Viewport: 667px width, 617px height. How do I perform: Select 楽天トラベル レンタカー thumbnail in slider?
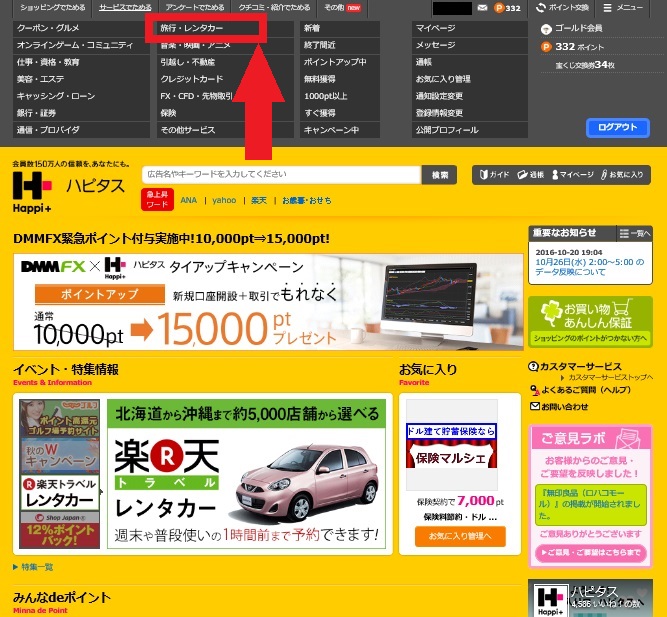click(x=60, y=493)
